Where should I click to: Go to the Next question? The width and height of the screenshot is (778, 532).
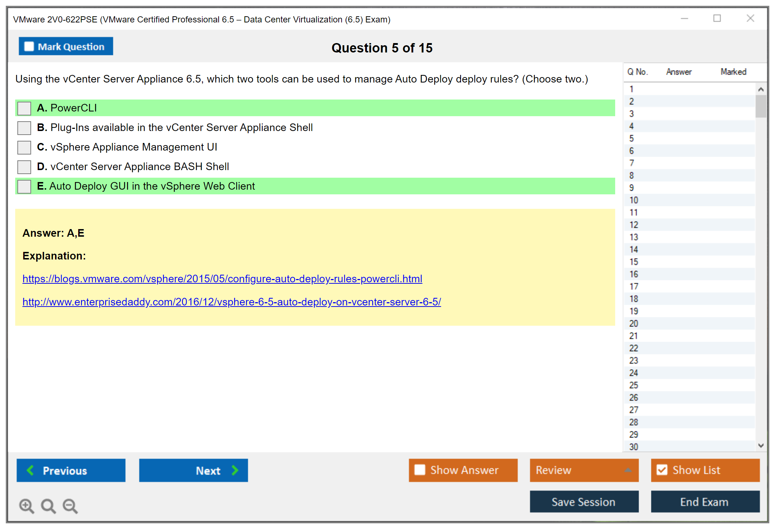193,470
